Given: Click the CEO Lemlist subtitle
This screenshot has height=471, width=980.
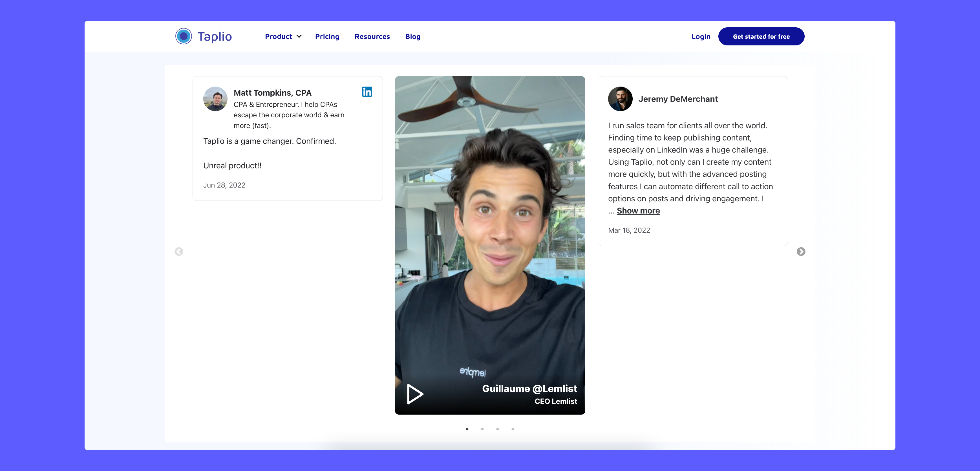Looking at the screenshot, I should tap(556, 401).
